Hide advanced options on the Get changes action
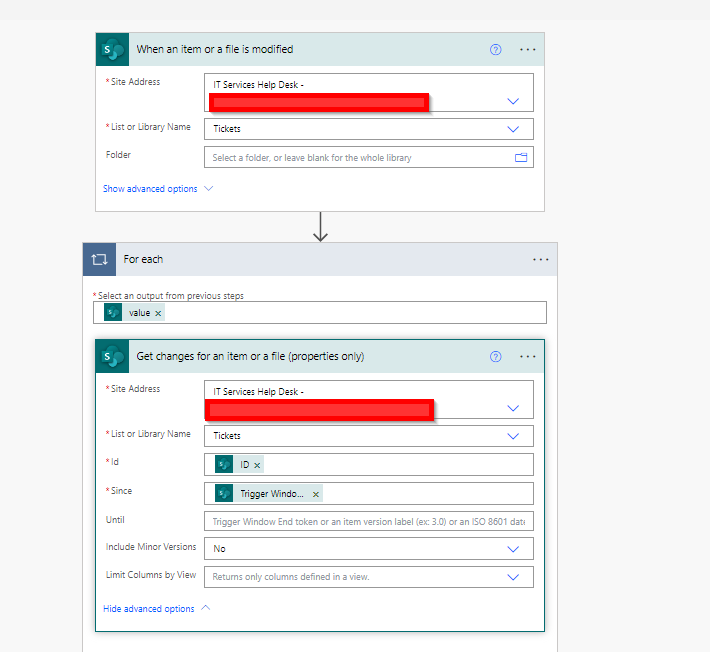 156,609
